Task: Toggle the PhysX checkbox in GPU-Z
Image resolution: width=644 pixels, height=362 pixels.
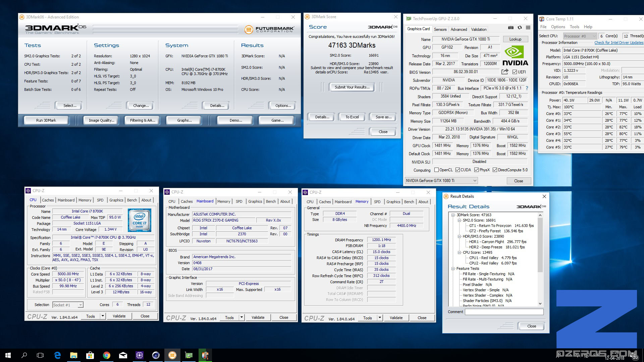Action: point(476,170)
